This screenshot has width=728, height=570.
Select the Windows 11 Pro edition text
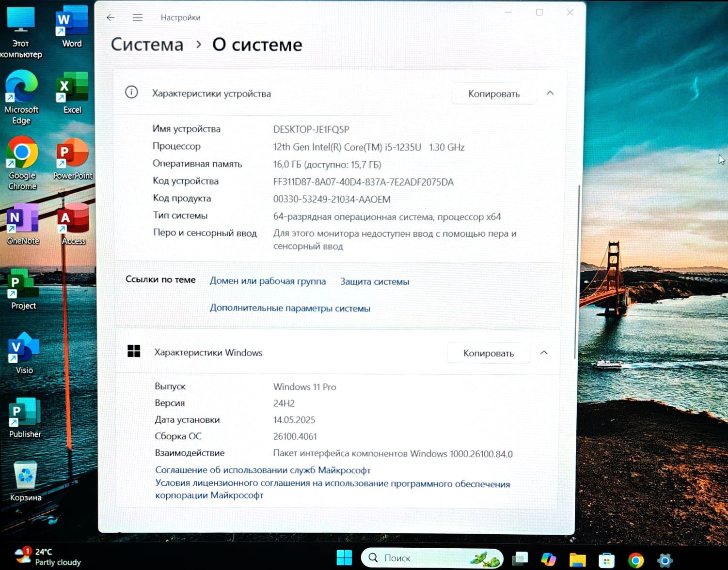pyautogui.click(x=304, y=386)
